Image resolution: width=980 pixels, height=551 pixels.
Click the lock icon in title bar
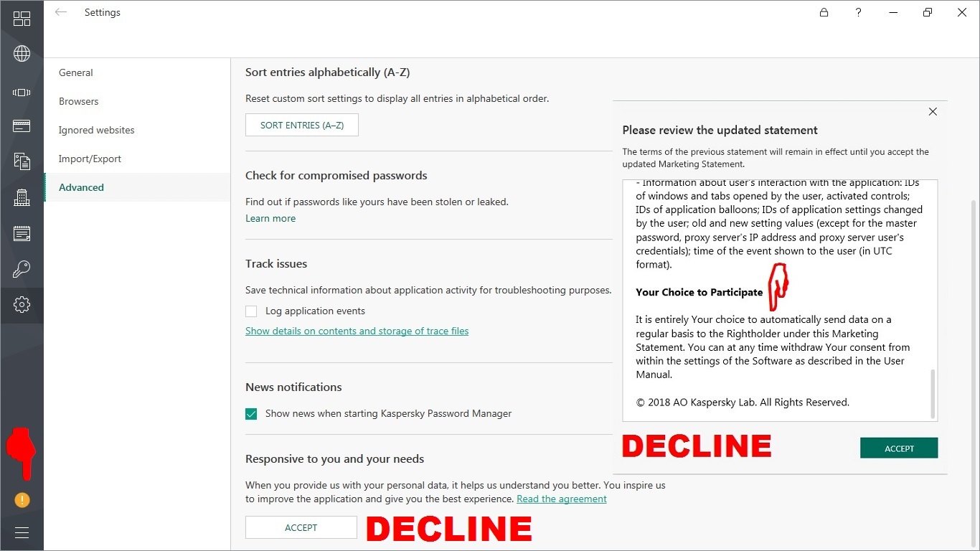[x=824, y=13]
